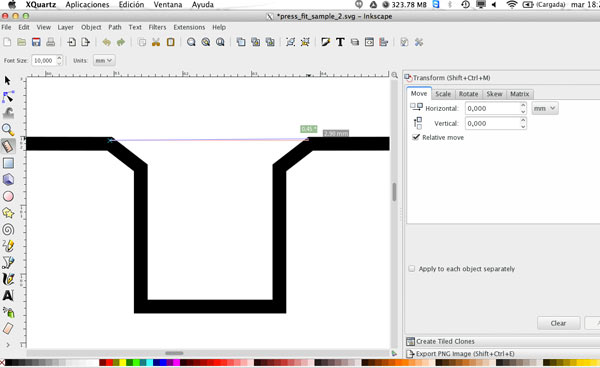The height and width of the screenshot is (368, 600).
Task: Switch to the Rotate tab
Action: point(468,94)
